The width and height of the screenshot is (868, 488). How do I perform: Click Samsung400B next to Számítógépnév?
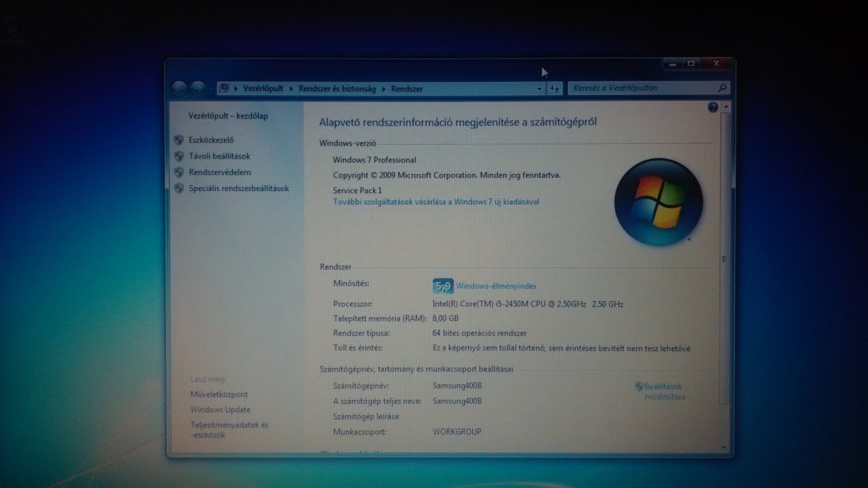pos(457,386)
